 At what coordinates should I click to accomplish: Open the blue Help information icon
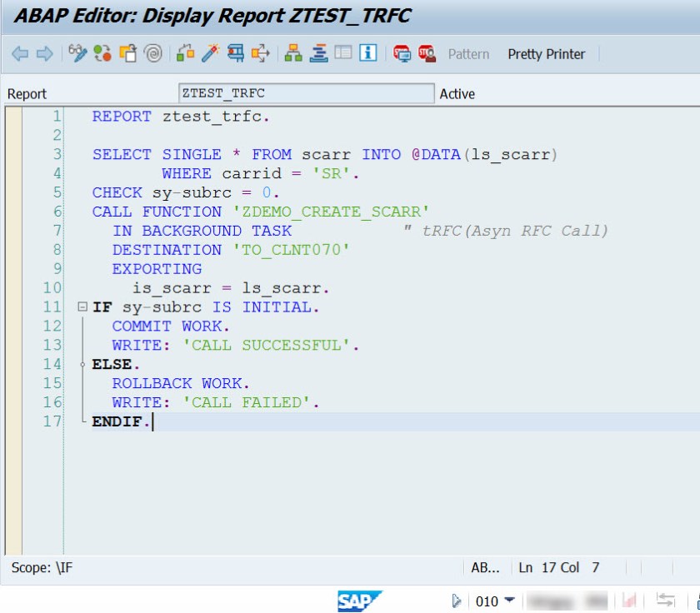(368, 54)
